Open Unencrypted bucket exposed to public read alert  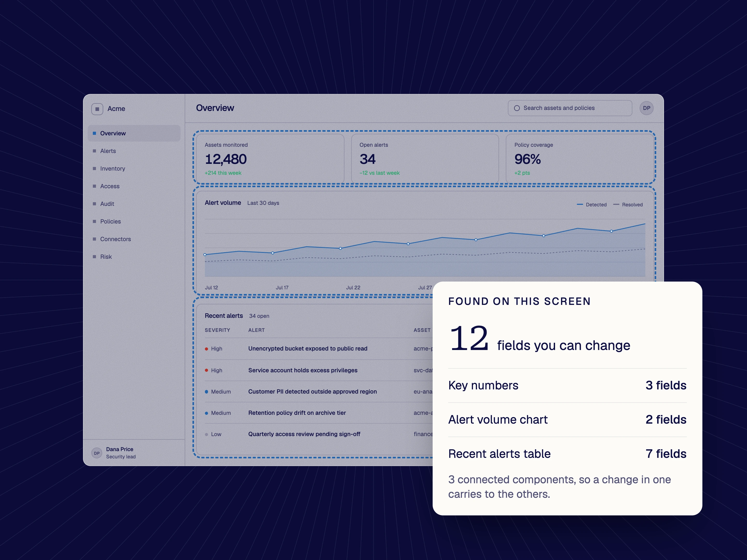click(x=308, y=349)
